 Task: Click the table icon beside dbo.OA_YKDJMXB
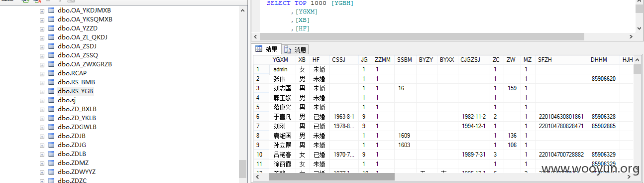(51, 10)
